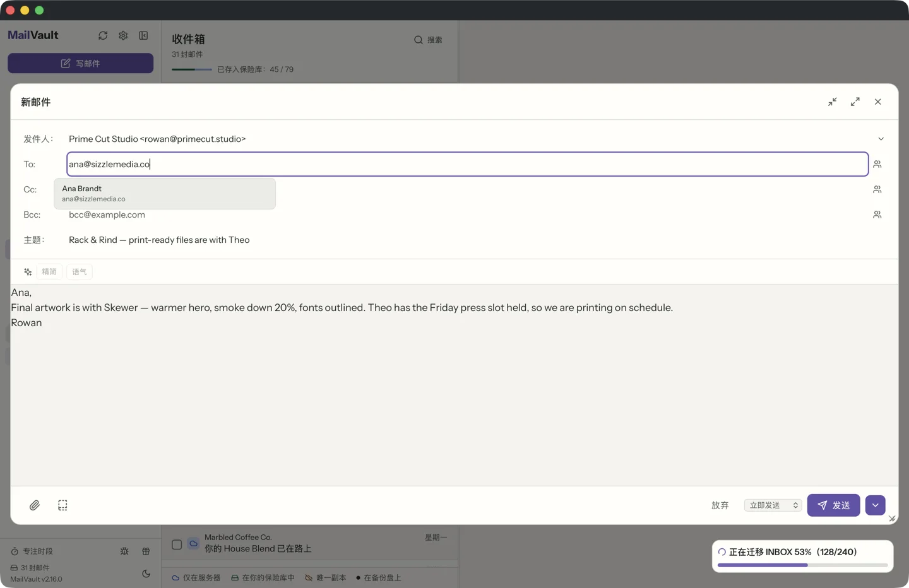Click the dashed-square capture icon
This screenshot has width=909, height=588.
[x=62, y=505]
